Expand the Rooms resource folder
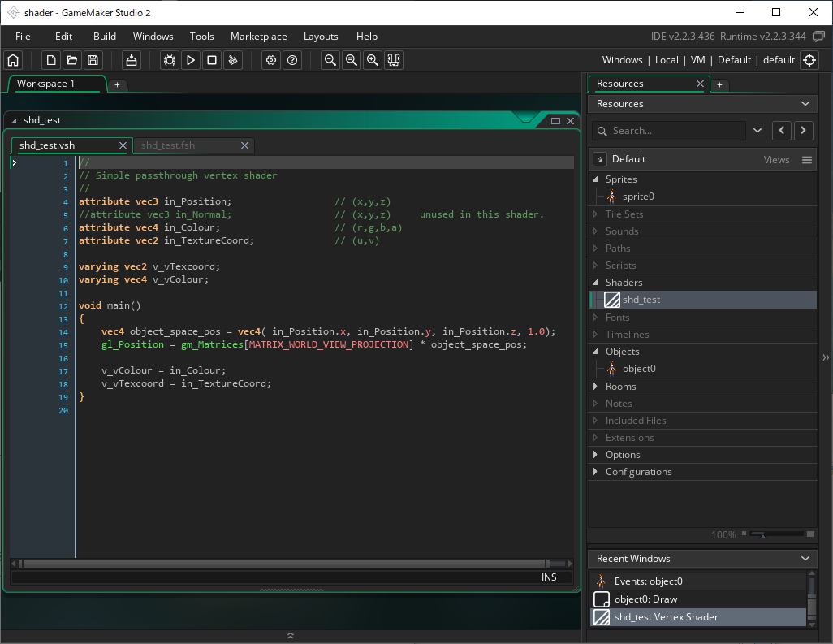 (x=597, y=387)
